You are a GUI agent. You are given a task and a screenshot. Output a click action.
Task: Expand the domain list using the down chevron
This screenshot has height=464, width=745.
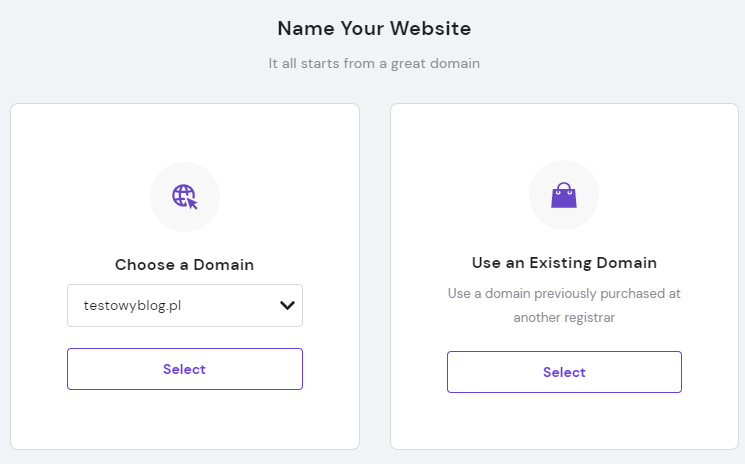(x=287, y=305)
